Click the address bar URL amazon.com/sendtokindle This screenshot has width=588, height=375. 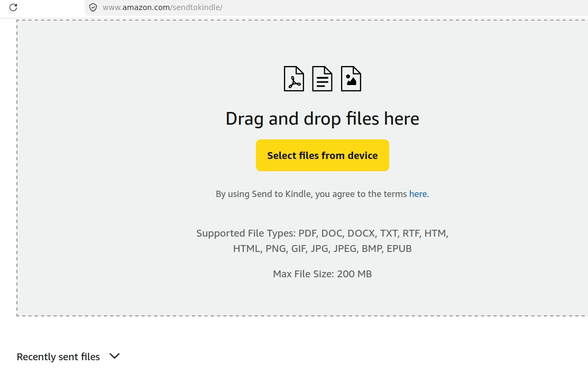coord(162,7)
